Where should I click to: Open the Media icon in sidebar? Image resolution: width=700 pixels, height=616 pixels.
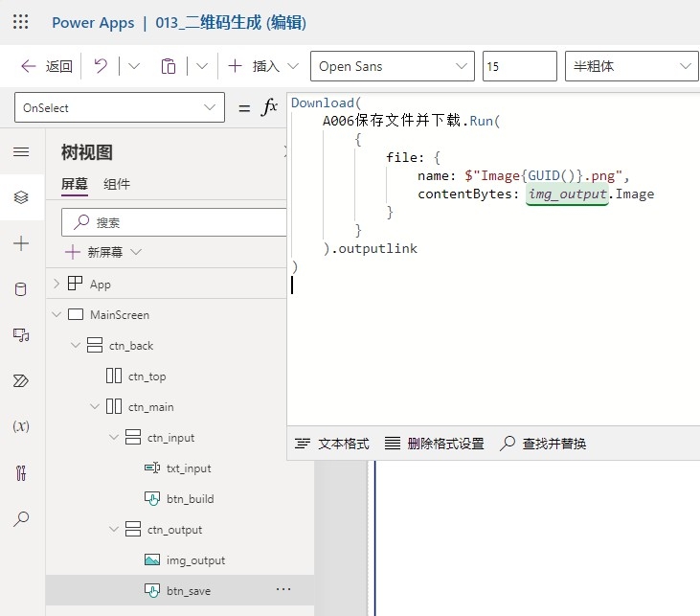21,335
